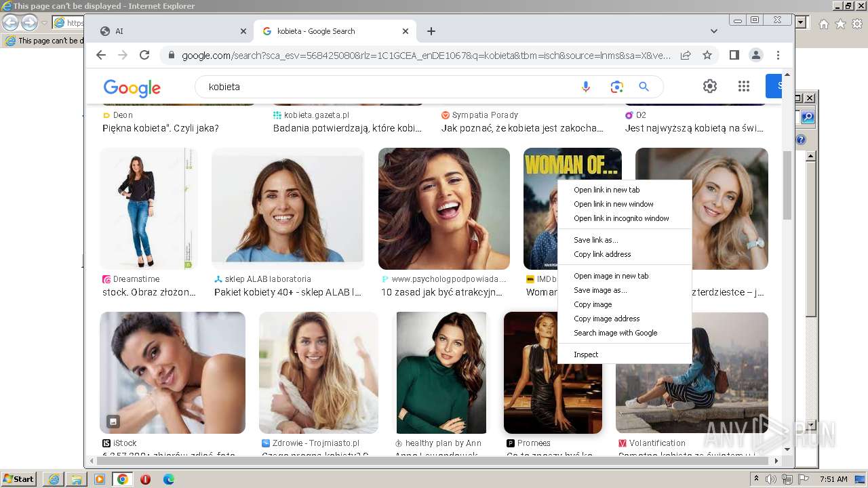The height and width of the screenshot is (488, 868).
Task: Switch to the AI tab
Action: [172, 31]
